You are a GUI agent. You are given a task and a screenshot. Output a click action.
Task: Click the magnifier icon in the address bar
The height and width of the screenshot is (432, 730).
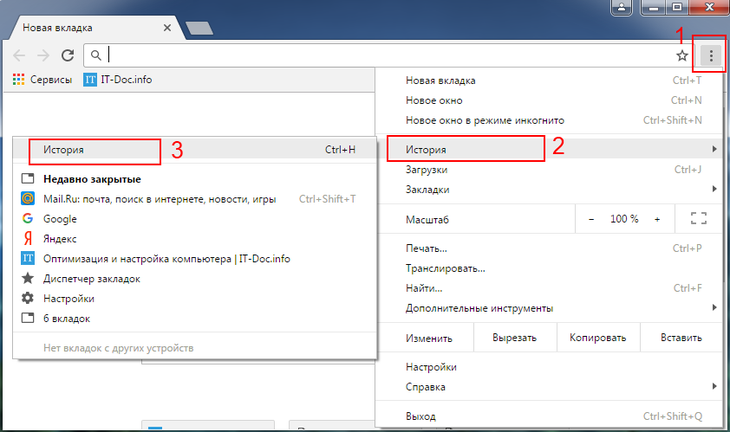96,55
